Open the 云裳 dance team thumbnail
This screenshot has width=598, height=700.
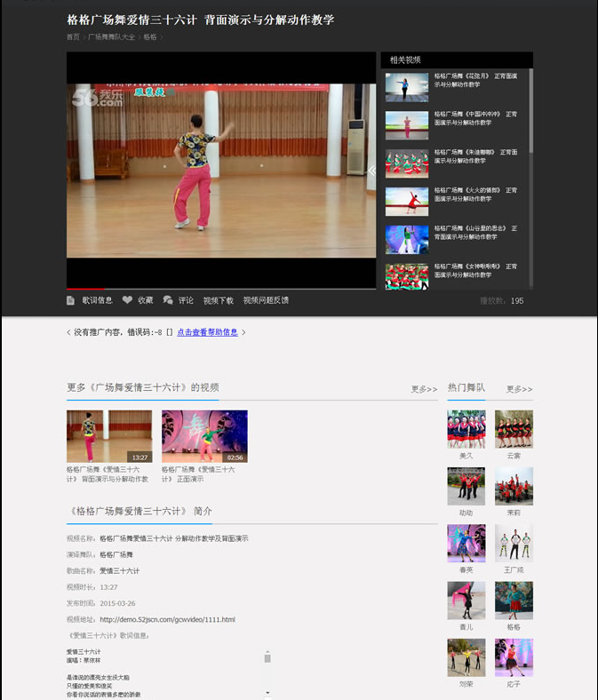coord(514,429)
